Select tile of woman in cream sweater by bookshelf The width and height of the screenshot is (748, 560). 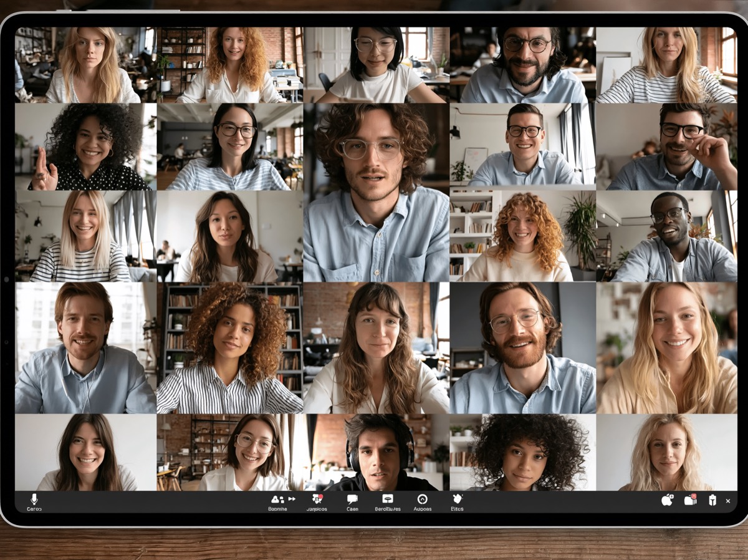[522, 236]
